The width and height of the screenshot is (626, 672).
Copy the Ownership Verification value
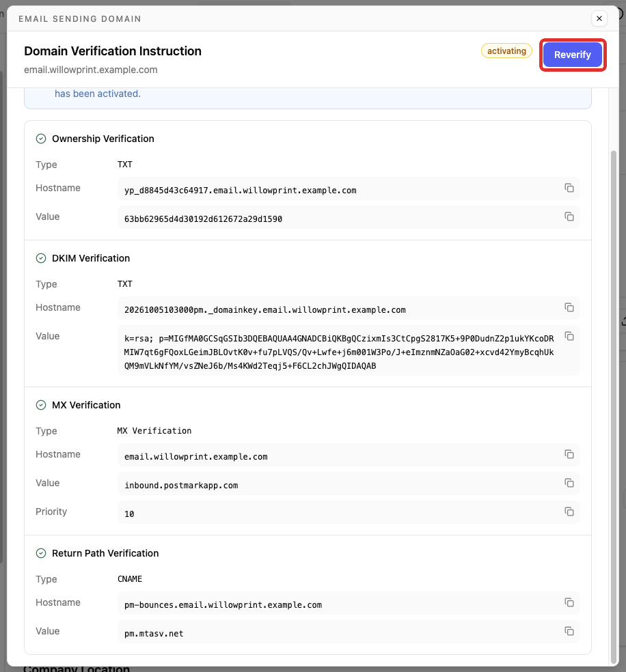pos(569,216)
